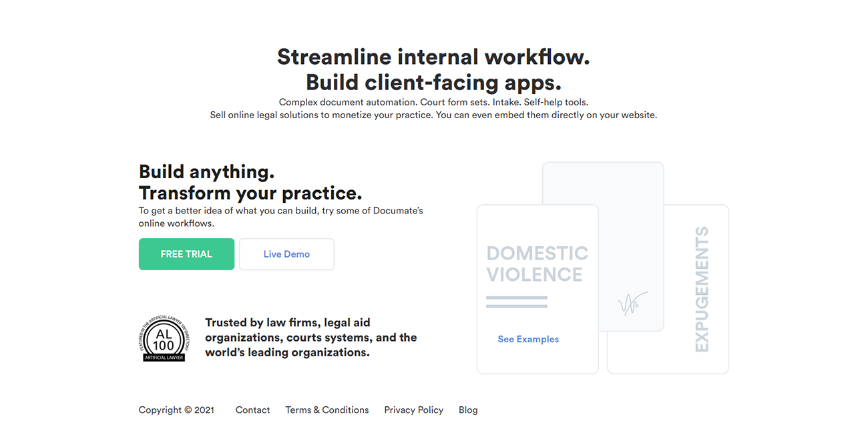Select the vertical Expungements card
Viewport: 868px width, 445px height.
click(x=701, y=289)
